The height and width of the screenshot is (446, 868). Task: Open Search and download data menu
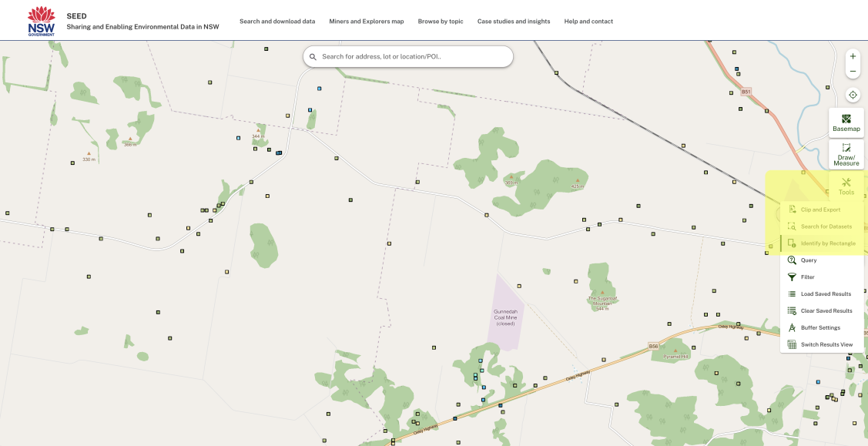click(277, 22)
